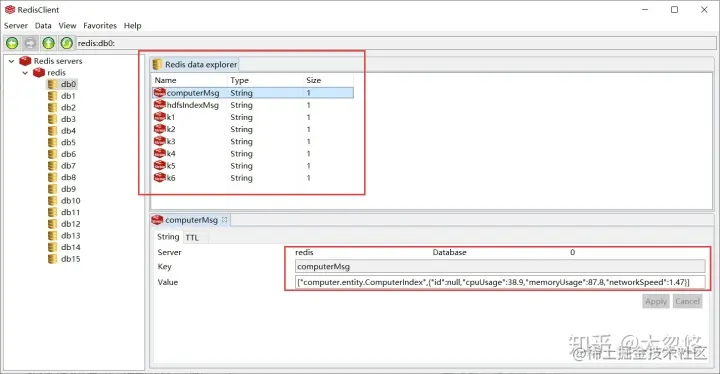This screenshot has width=720, height=374.
Task: Select the db6 database icon
Action: (52, 154)
